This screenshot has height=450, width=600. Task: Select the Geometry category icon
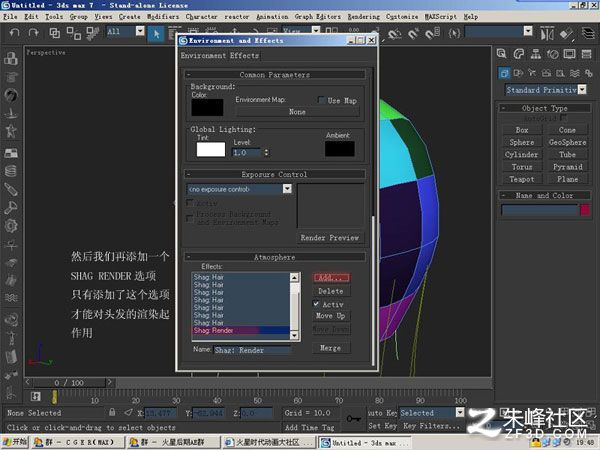[504, 73]
